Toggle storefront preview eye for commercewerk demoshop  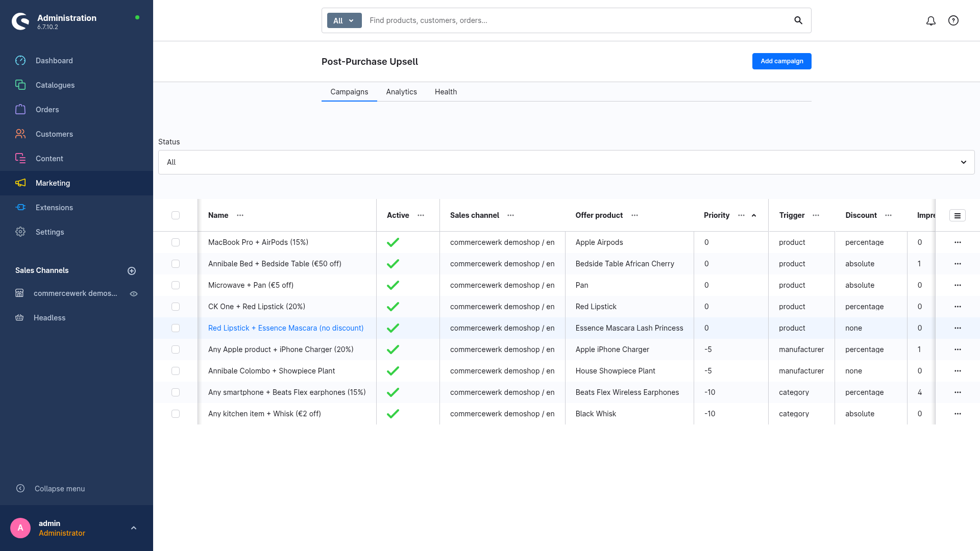click(134, 294)
